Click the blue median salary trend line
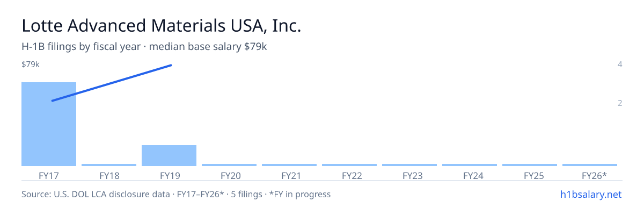The image size is (644, 215). (112, 83)
